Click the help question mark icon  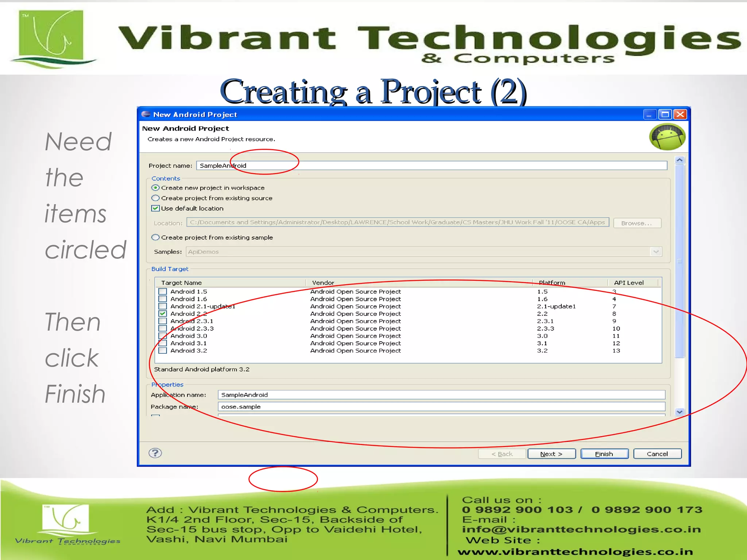click(x=155, y=453)
